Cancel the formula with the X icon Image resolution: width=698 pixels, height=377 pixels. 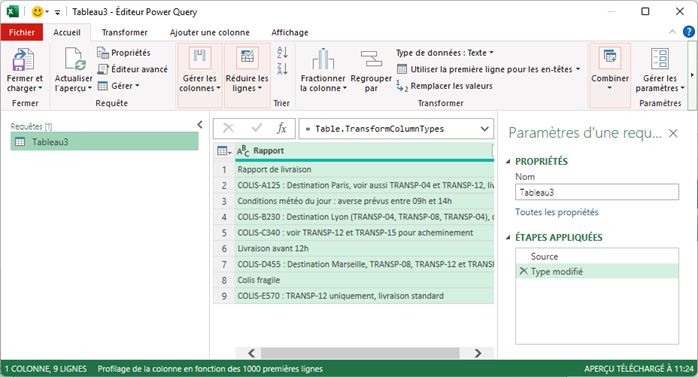coord(228,128)
